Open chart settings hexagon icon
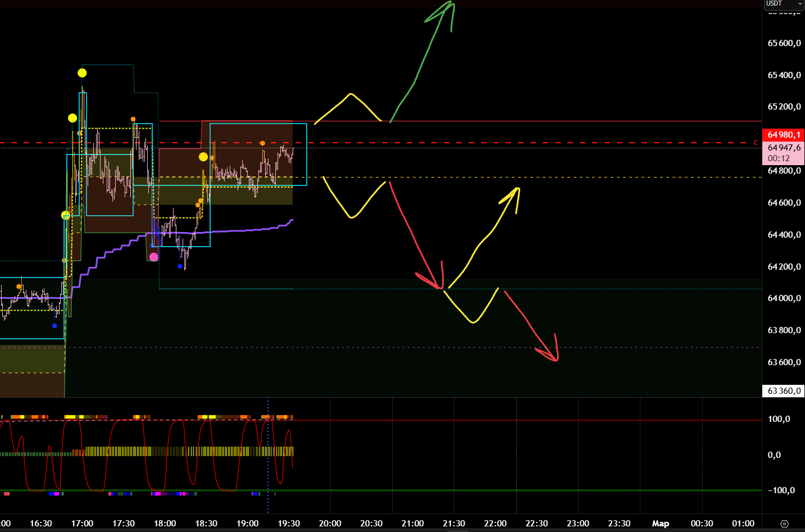 [x=784, y=524]
